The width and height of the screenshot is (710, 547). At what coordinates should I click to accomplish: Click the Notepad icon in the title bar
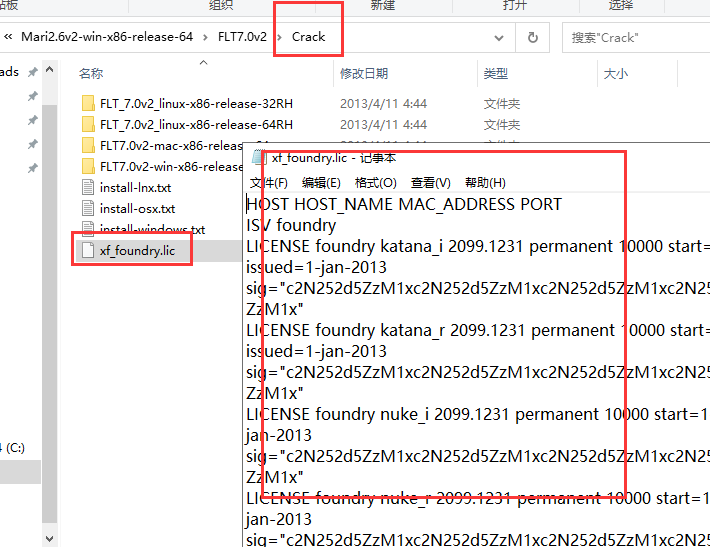click(259, 158)
